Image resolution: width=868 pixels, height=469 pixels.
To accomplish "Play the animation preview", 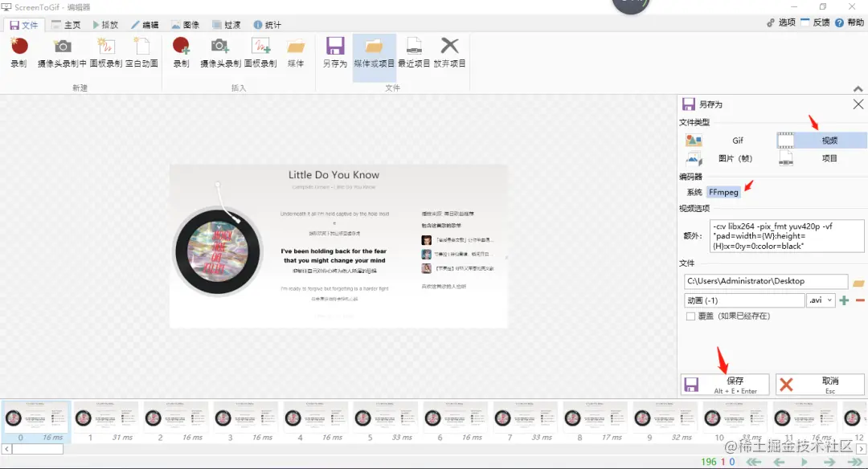I will (805, 462).
